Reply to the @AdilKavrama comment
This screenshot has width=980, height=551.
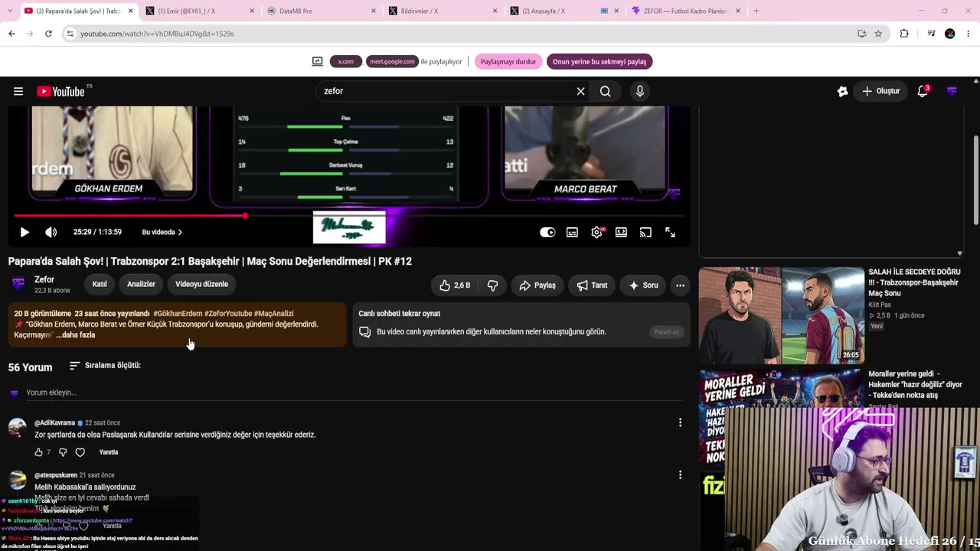[109, 452]
